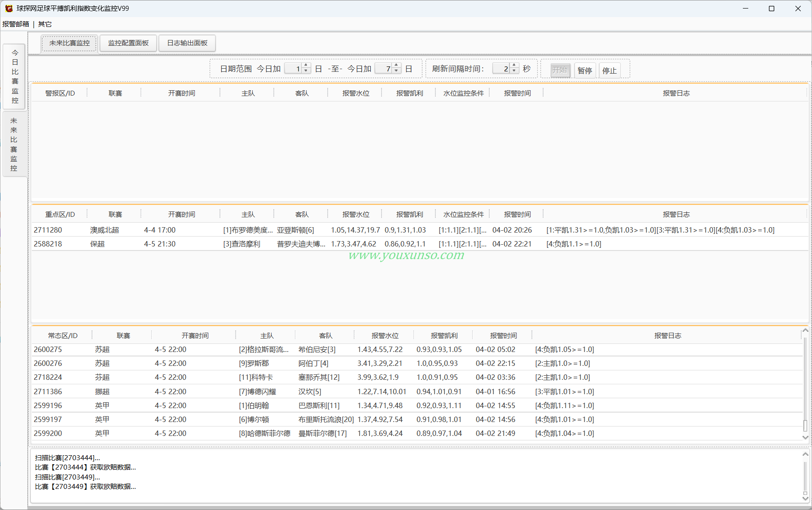Click the start day offset input field

pyautogui.click(x=294, y=69)
